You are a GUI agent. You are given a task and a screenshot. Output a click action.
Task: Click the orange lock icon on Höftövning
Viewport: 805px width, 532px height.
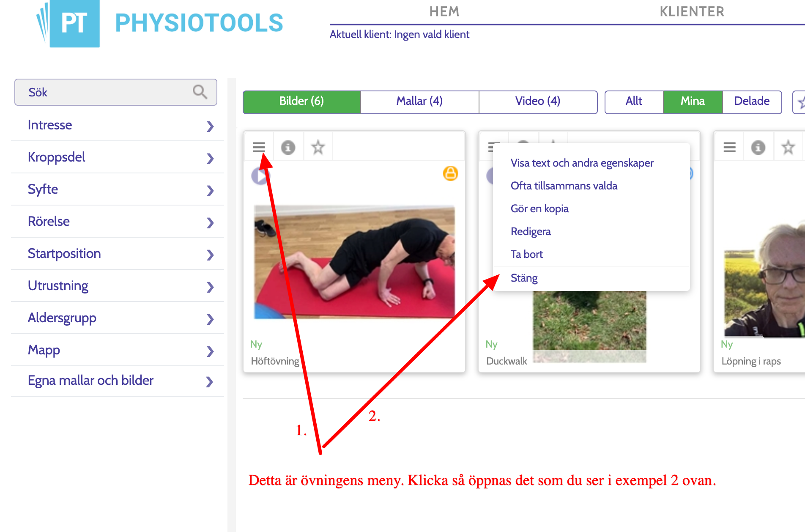(x=450, y=173)
